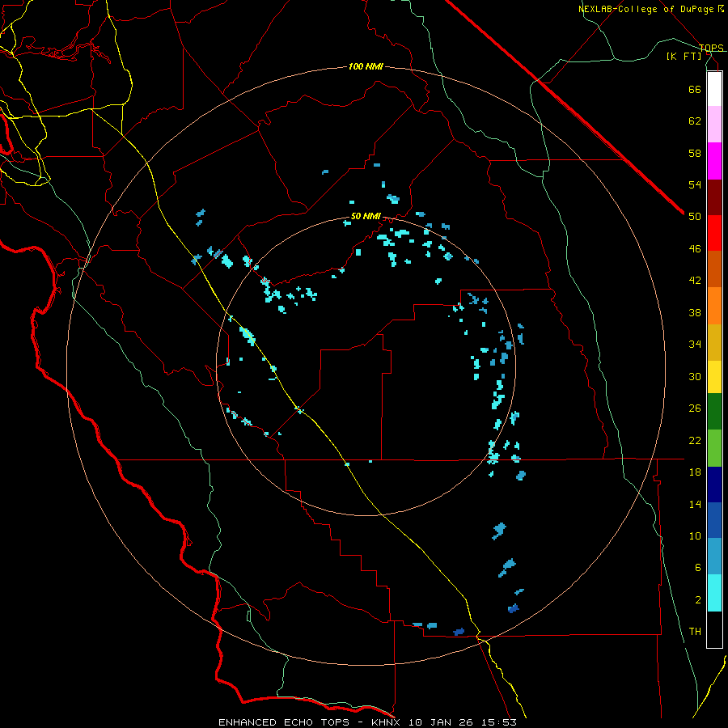
Task: Click the navy swatch between 14 and 18
Action: 714,485
